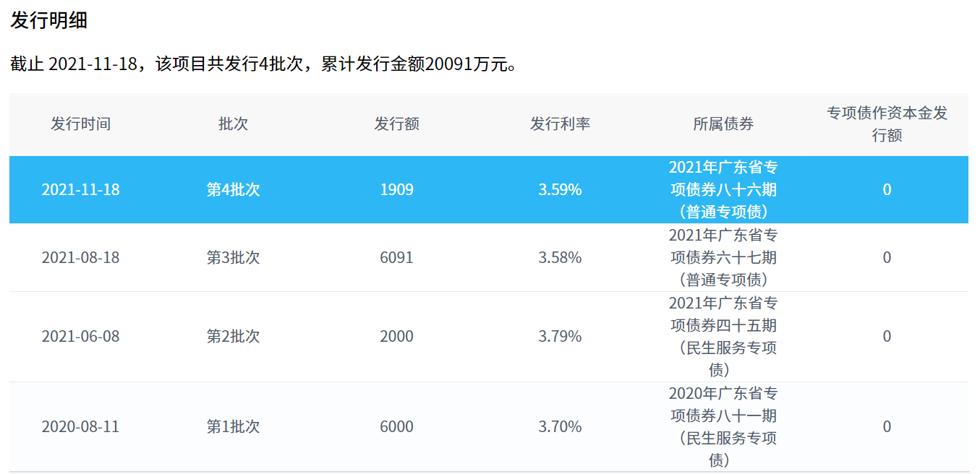Click the 6091 issuance amount
This screenshot has height=474, width=980.
coord(396,257)
